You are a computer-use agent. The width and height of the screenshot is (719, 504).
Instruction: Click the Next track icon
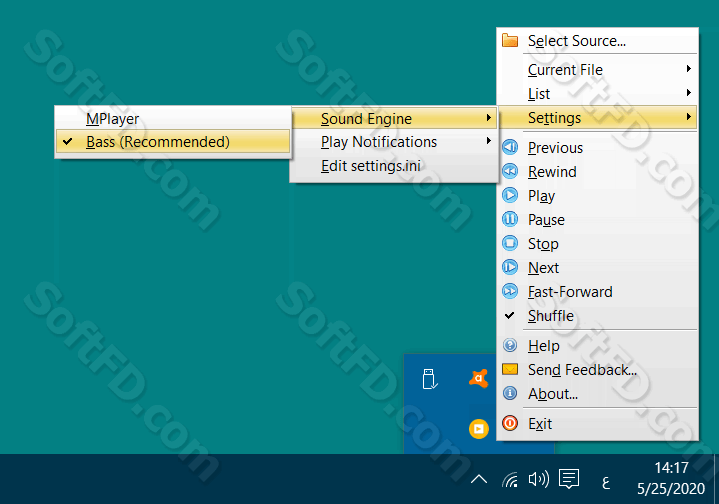[x=510, y=267]
